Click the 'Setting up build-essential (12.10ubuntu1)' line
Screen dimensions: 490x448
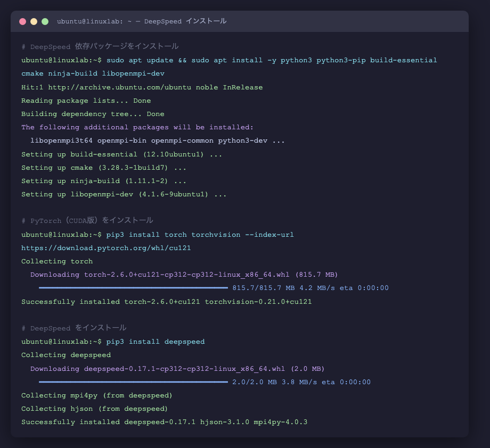pyautogui.click(x=121, y=154)
